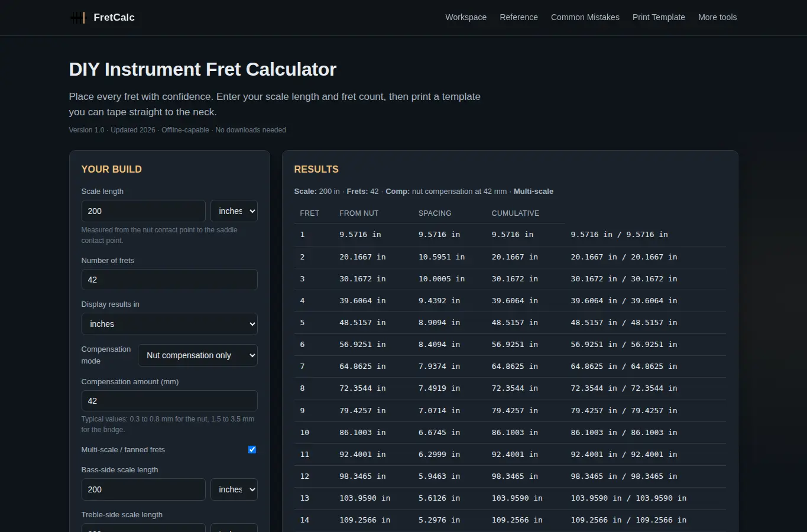
Task: Click fret 8 spacing 7.4919 in
Action: (x=439, y=388)
